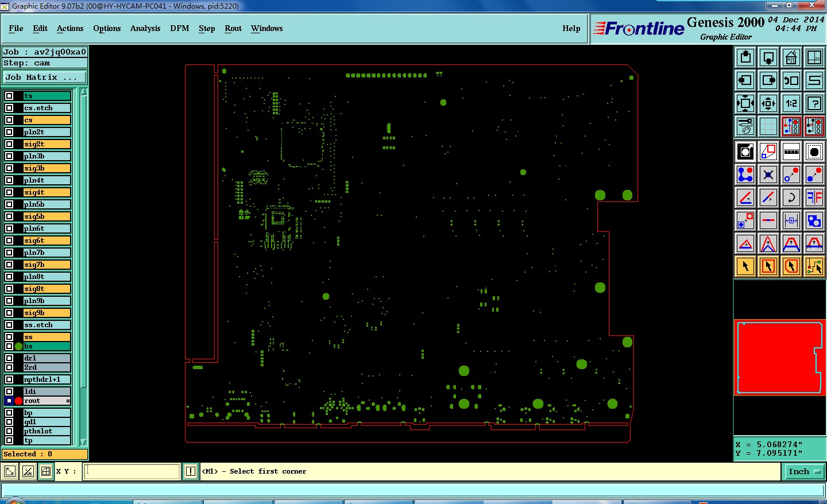Click the pan right view icon

coord(768,80)
